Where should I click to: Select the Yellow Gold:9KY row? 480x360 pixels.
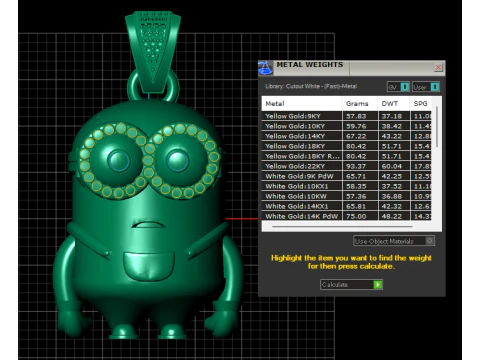346,116
